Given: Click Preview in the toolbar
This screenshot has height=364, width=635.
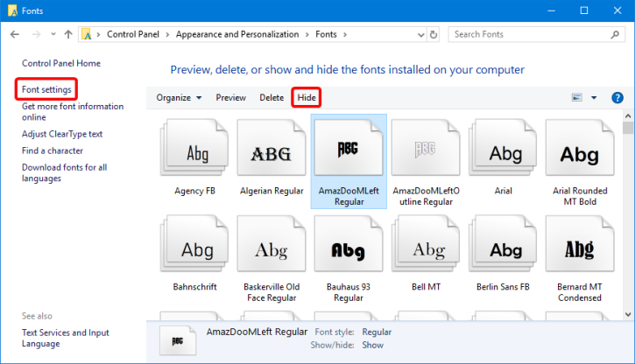Looking at the screenshot, I should [x=230, y=97].
